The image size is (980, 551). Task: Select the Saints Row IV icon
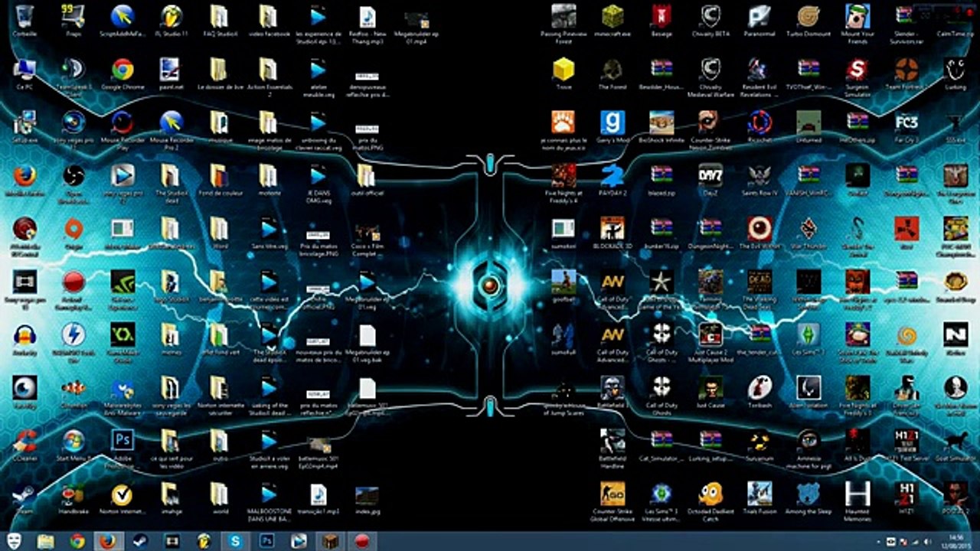[759, 175]
